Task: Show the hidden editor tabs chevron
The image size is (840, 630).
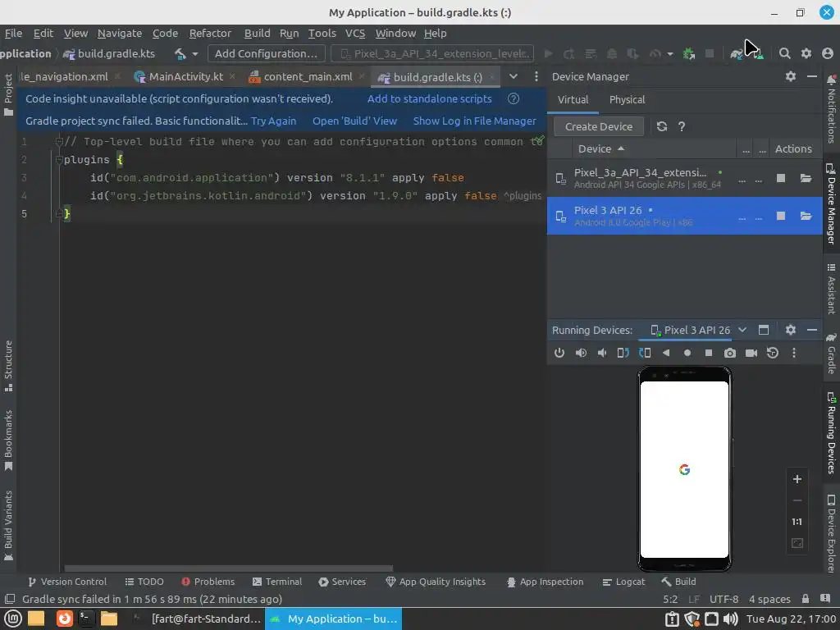Action: [514, 76]
